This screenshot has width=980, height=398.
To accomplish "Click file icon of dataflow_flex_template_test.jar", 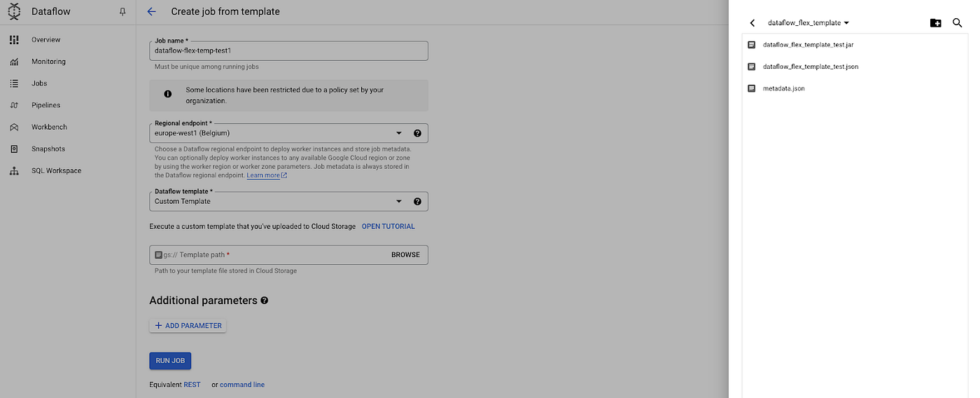I will click(x=752, y=45).
